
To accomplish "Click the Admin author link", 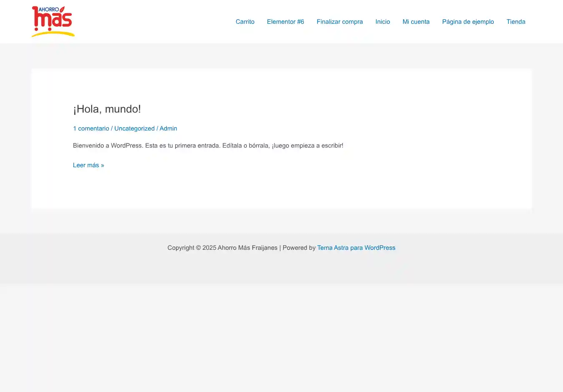I will click(x=168, y=128).
